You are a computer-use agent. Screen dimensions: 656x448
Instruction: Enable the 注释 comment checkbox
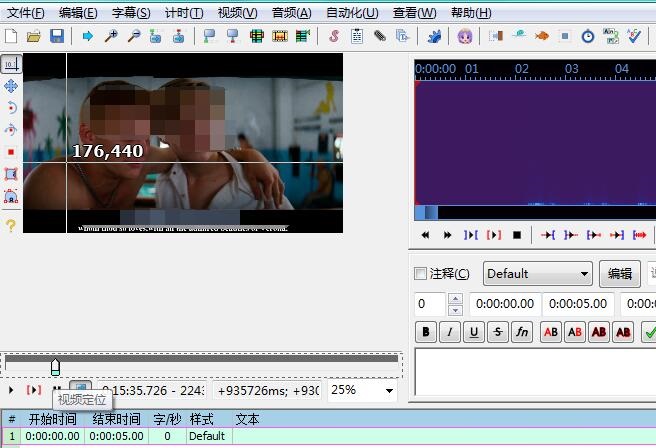pyautogui.click(x=421, y=274)
